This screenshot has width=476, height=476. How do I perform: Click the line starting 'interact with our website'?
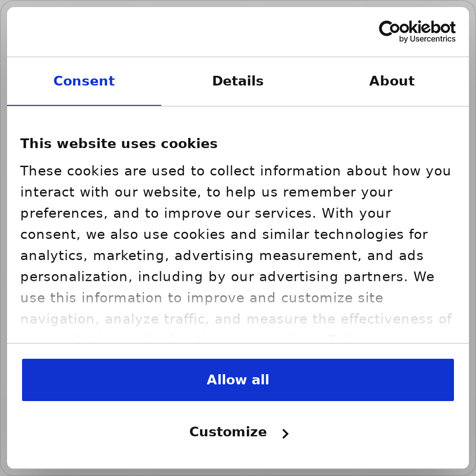point(206,192)
